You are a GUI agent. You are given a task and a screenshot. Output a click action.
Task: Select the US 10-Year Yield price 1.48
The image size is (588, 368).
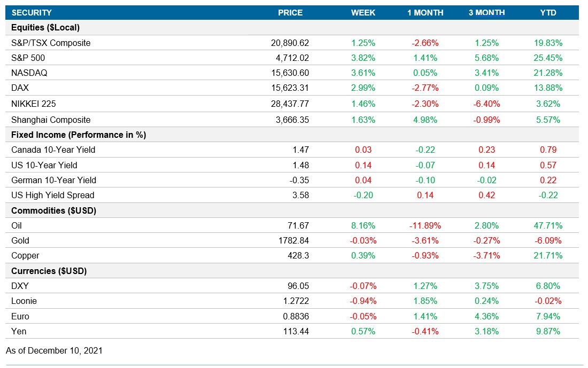pos(301,165)
